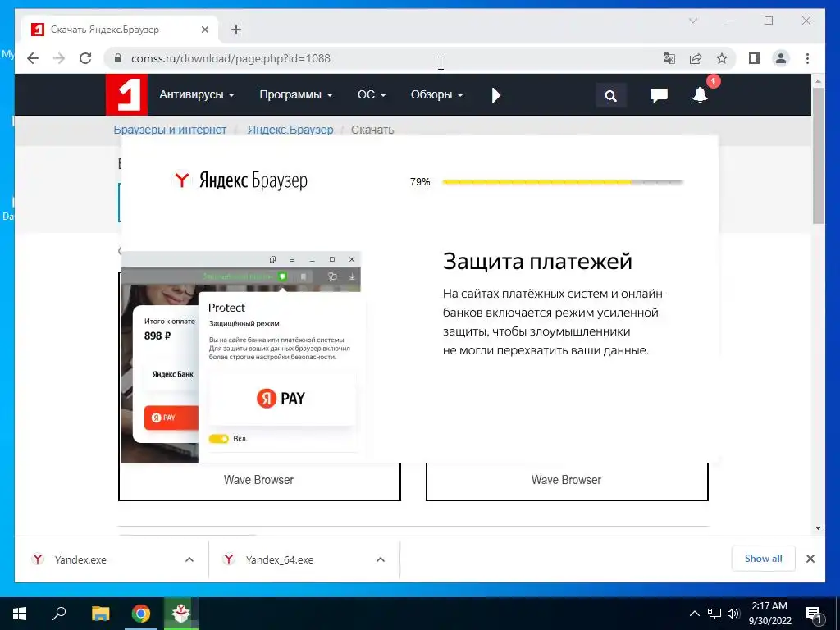Open Windows Start menu
Image resolution: width=840 pixels, height=630 pixels.
click(20, 614)
